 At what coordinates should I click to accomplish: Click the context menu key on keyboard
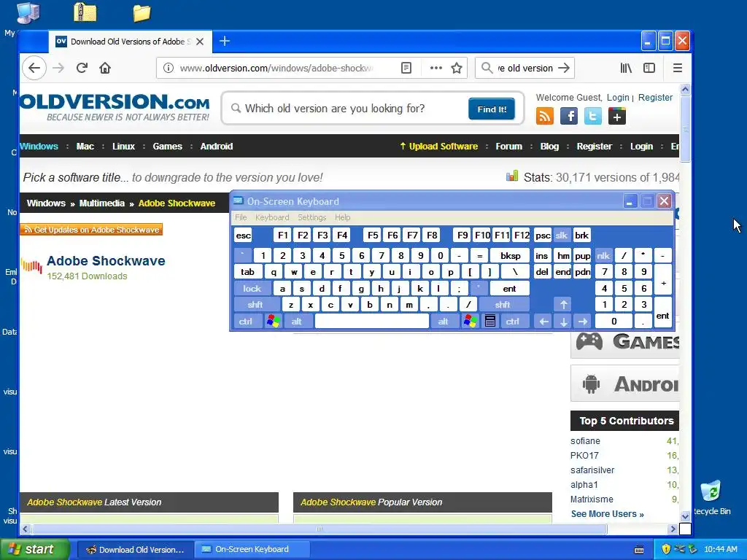[x=489, y=322]
